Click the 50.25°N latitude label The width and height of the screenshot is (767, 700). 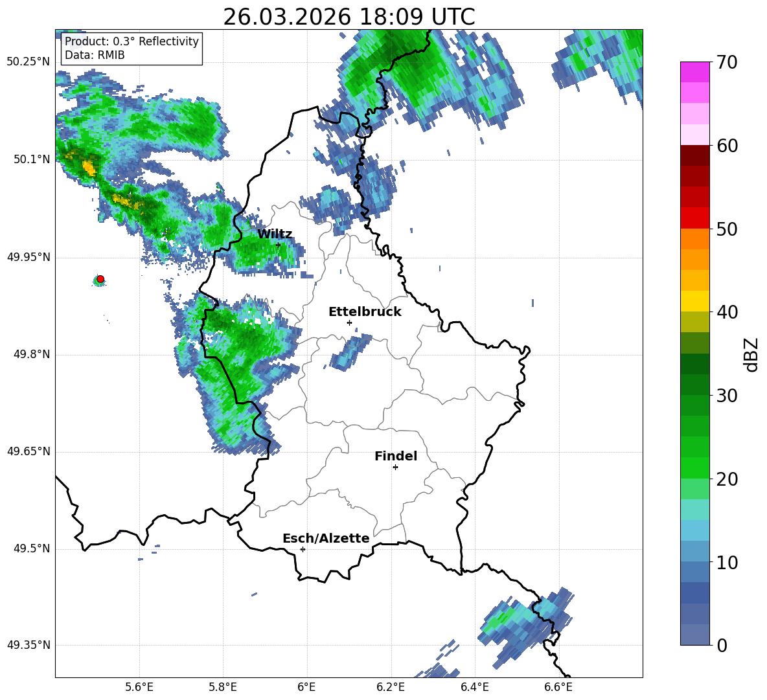coord(29,62)
